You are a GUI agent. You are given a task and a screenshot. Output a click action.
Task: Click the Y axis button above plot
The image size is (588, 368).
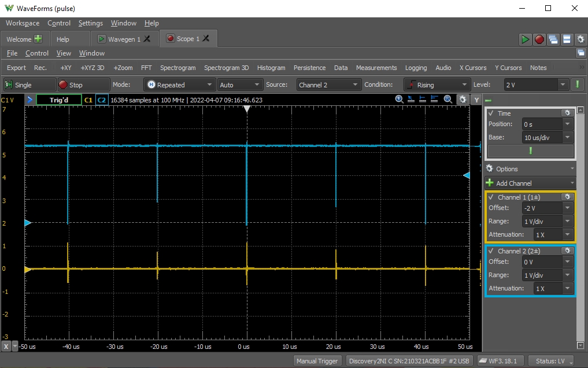tap(476, 100)
